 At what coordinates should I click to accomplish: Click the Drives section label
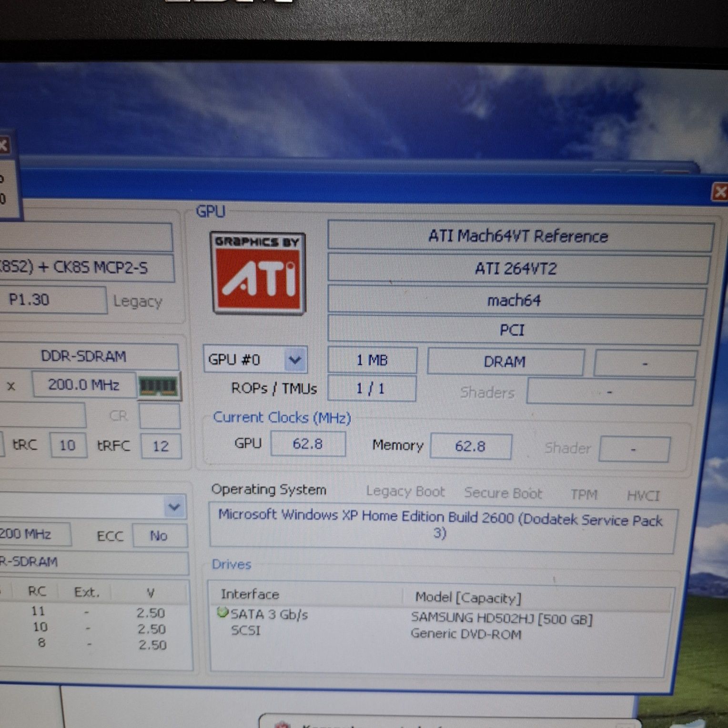point(232,564)
